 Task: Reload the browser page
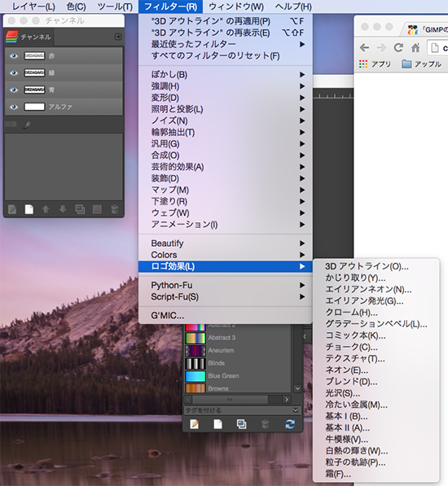tap(398, 48)
